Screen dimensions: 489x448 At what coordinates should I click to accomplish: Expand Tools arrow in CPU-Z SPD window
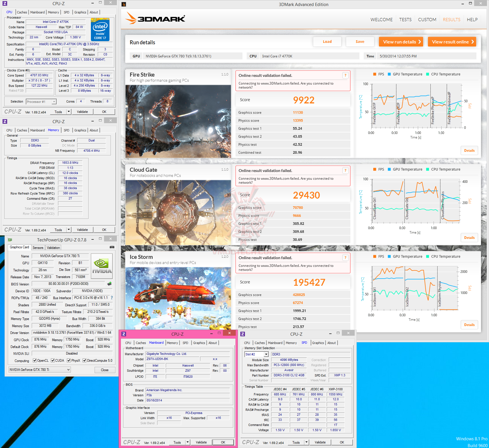pos(306,442)
